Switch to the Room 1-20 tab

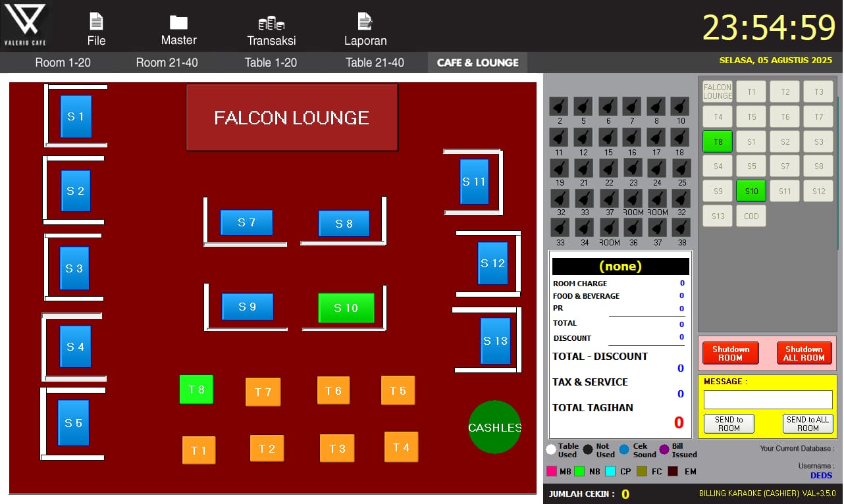point(63,63)
